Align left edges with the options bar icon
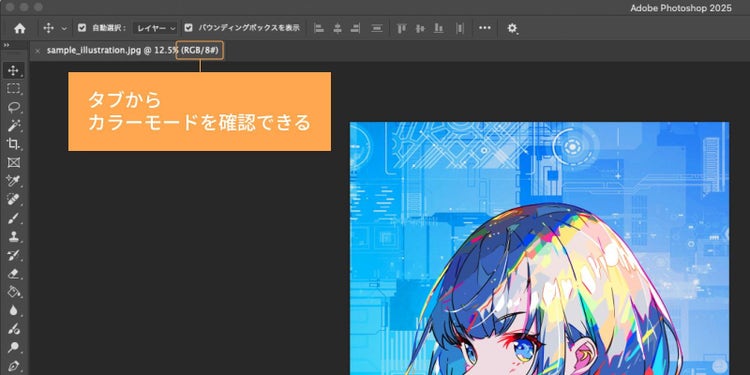 pyautogui.click(x=319, y=28)
